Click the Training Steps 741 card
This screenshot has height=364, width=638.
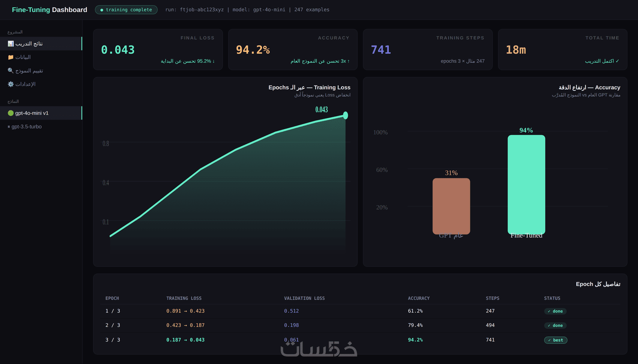(427, 50)
